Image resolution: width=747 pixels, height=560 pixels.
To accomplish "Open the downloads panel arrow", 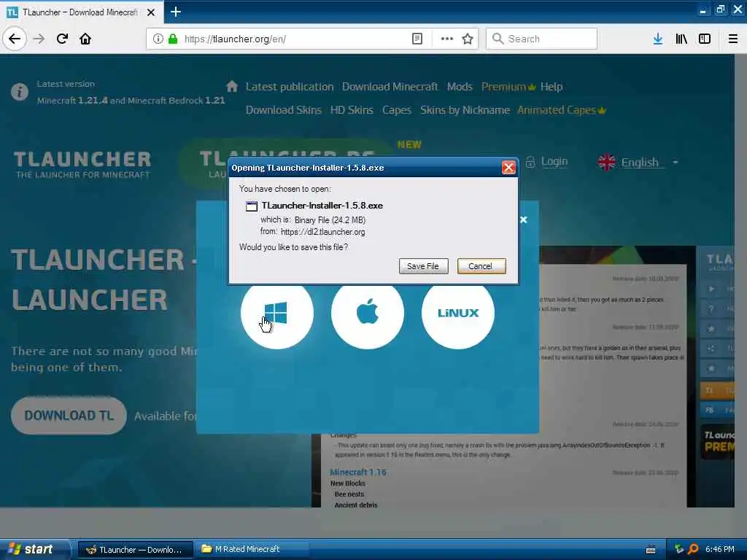I will tap(658, 39).
